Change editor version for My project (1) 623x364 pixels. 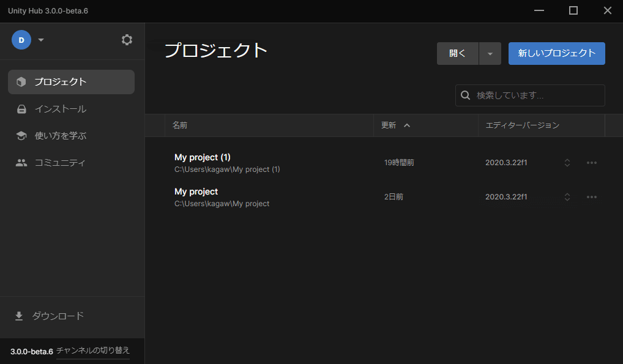(567, 163)
